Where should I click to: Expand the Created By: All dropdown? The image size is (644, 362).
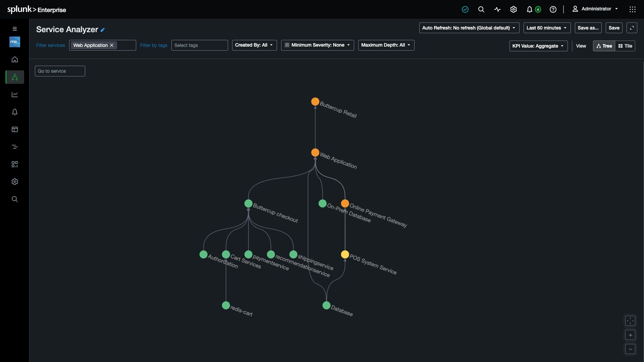tap(254, 45)
